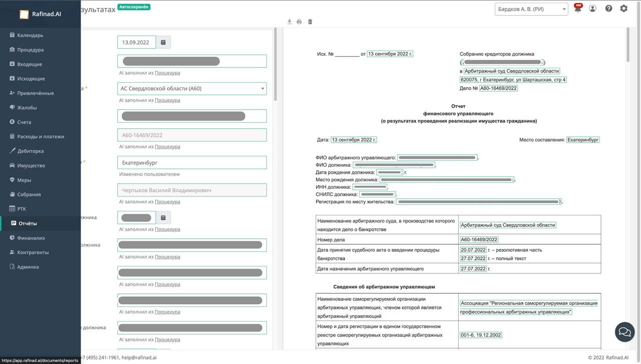
Task: Go to the Финанализ section
Action: (x=40, y=238)
